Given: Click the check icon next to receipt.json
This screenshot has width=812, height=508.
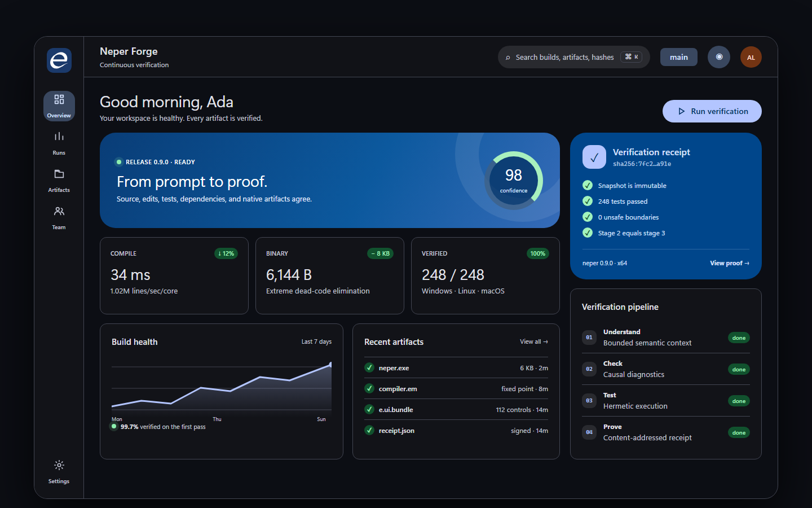Looking at the screenshot, I should coord(369,430).
